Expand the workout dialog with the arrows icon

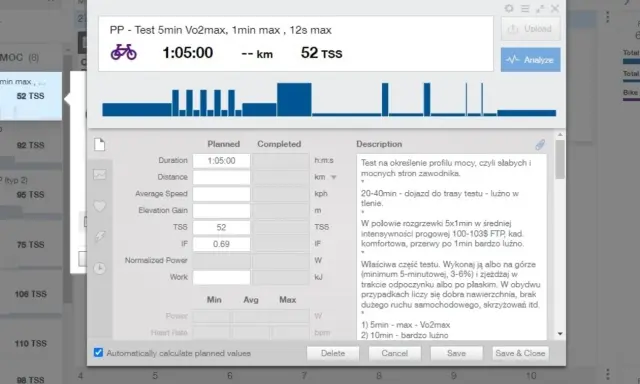pyautogui.click(x=540, y=8)
